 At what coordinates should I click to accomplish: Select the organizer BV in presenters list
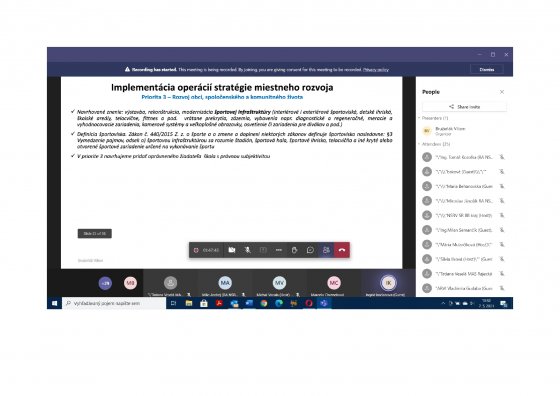(x=464, y=131)
